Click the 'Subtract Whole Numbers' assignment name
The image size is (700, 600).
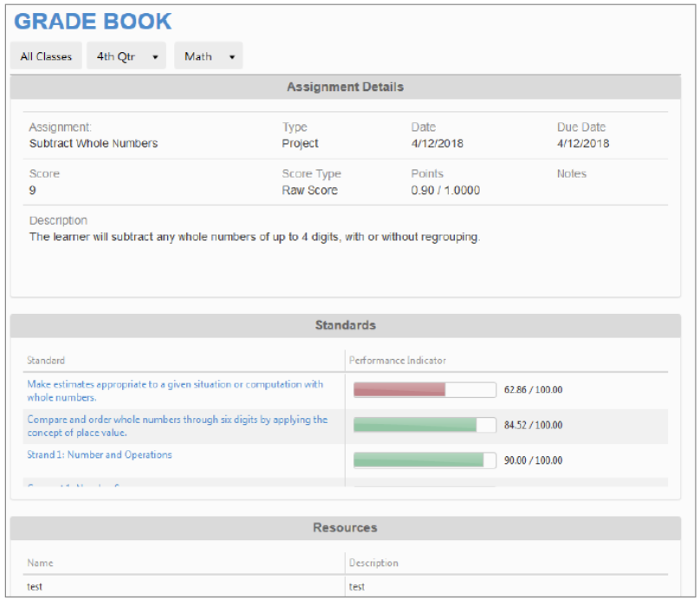pyautogui.click(x=94, y=143)
